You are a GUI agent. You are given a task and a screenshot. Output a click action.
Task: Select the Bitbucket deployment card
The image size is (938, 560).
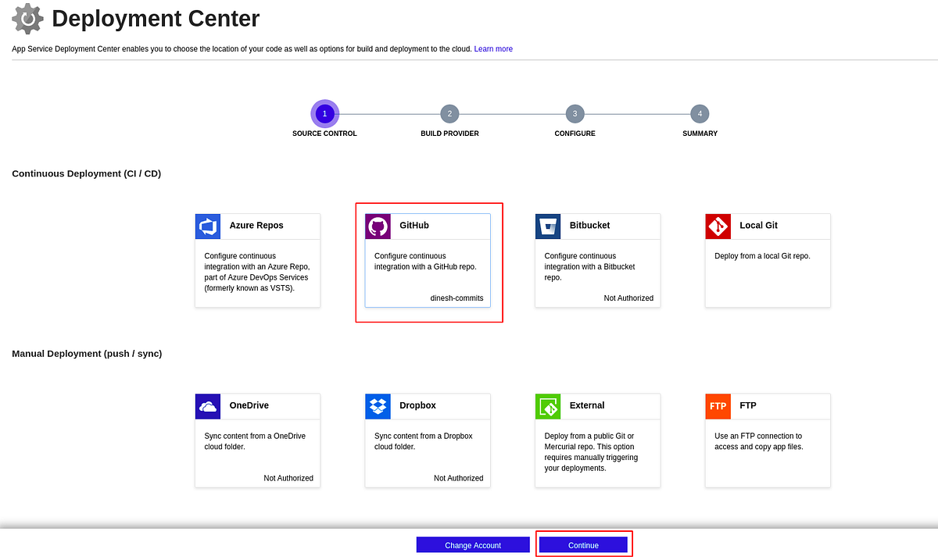click(597, 260)
